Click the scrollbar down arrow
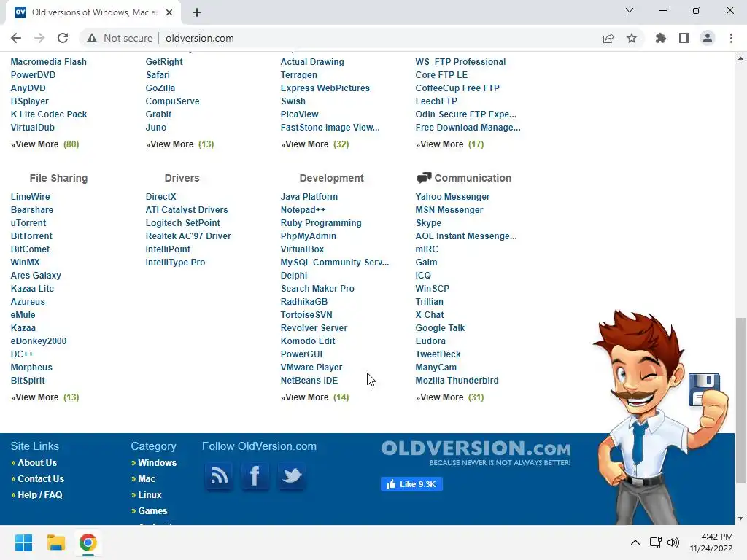747x560 pixels. [740, 518]
